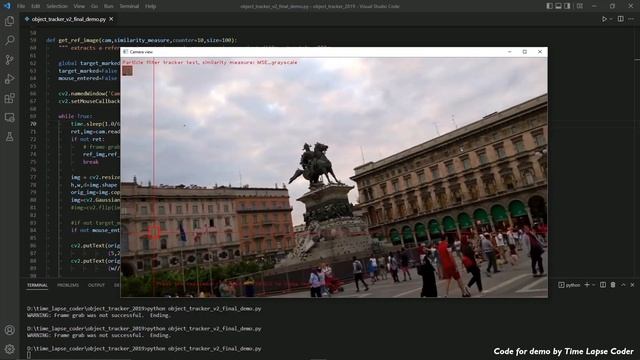
Task: Toggle bottom panel visibility
Action: tap(558, 6)
